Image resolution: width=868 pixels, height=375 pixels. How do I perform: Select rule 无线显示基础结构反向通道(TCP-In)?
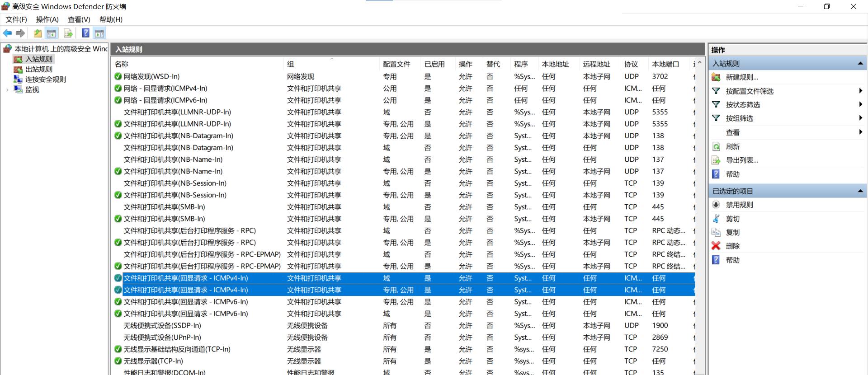pyautogui.click(x=177, y=349)
